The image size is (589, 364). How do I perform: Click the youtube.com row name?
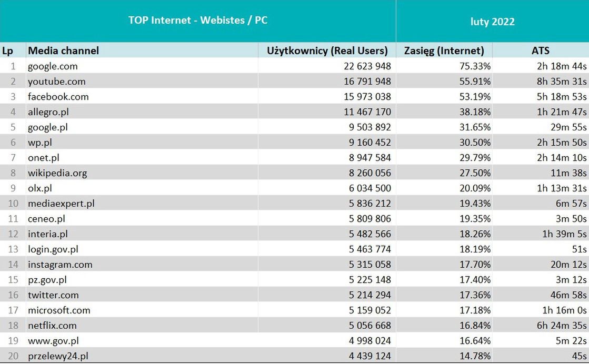pos(56,82)
